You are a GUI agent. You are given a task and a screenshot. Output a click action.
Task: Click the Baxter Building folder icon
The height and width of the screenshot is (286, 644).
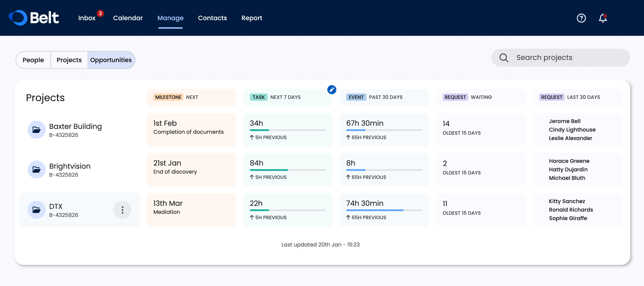click(36, 130)
